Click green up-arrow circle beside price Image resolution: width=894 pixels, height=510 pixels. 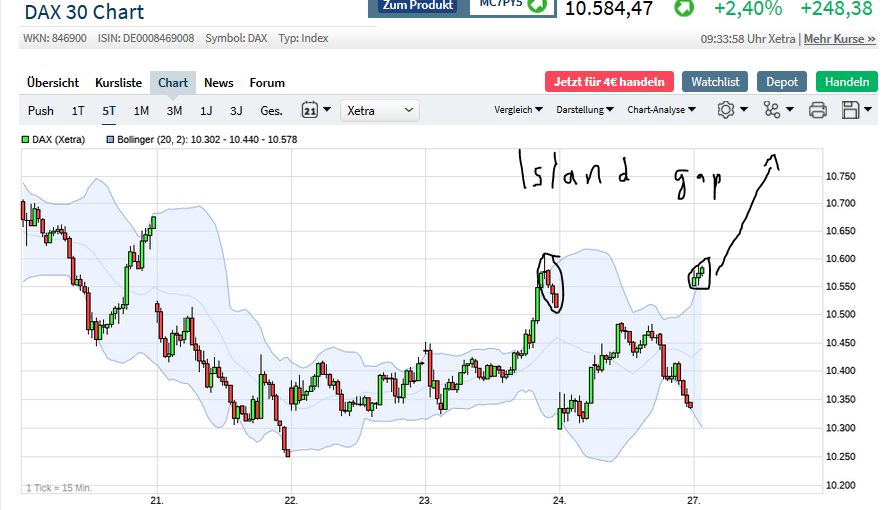pyautogui.click(x=684, y=8)
